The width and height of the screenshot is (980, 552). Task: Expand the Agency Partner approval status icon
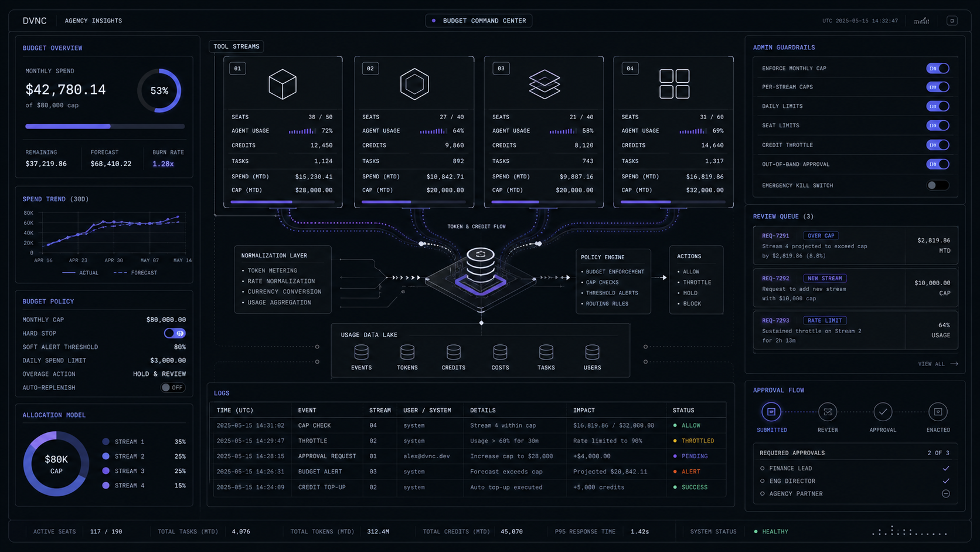coord(945,494)
